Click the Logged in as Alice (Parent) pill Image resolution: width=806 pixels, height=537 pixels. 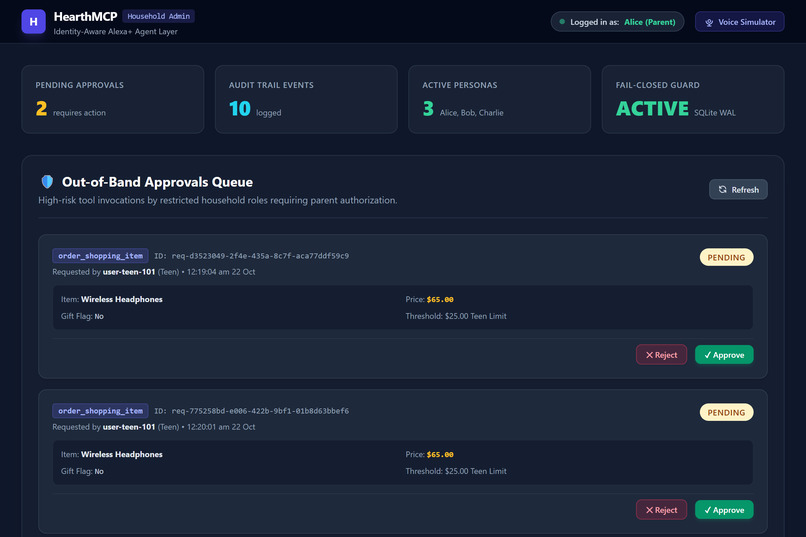[617, 22]
